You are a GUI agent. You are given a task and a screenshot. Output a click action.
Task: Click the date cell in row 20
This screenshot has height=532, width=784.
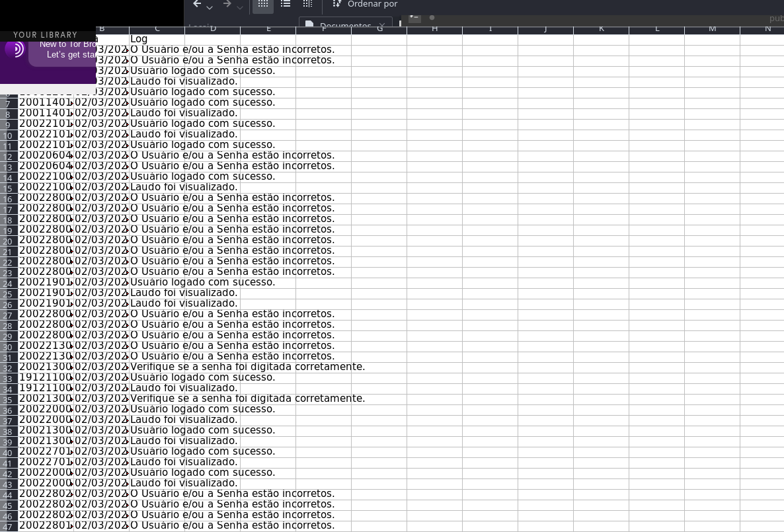(102, 240)
